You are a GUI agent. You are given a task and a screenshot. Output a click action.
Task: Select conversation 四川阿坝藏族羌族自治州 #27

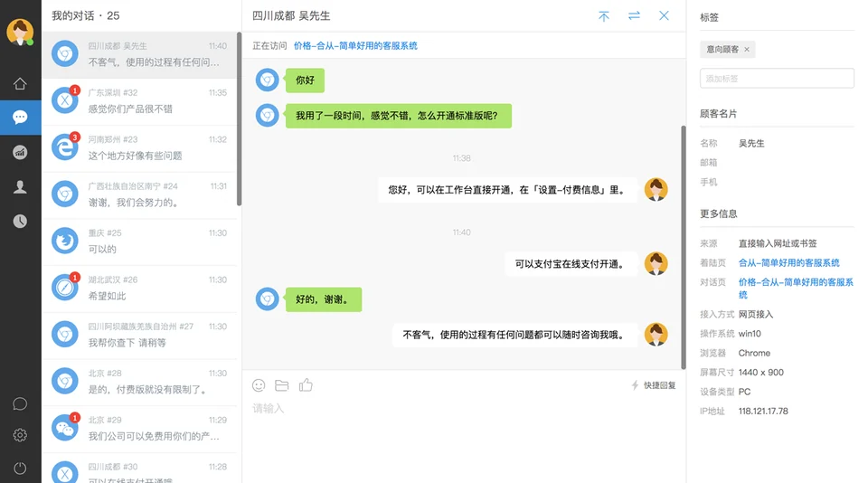click(141, 335)
